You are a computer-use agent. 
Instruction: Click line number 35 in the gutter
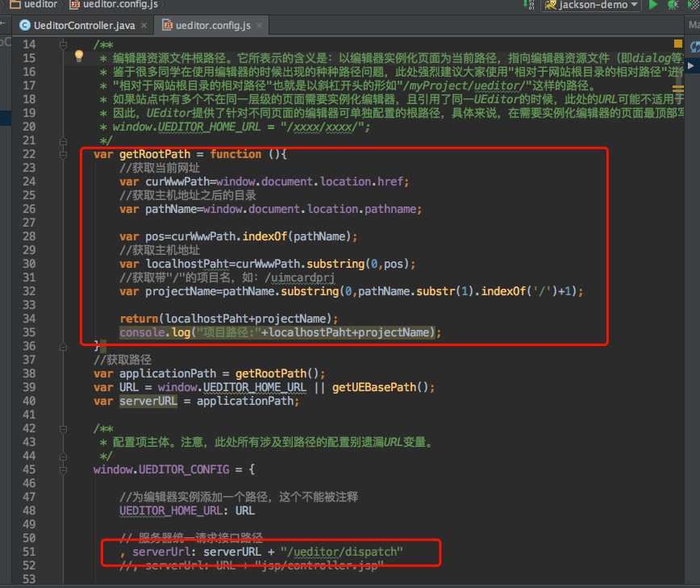click(29, 332)
